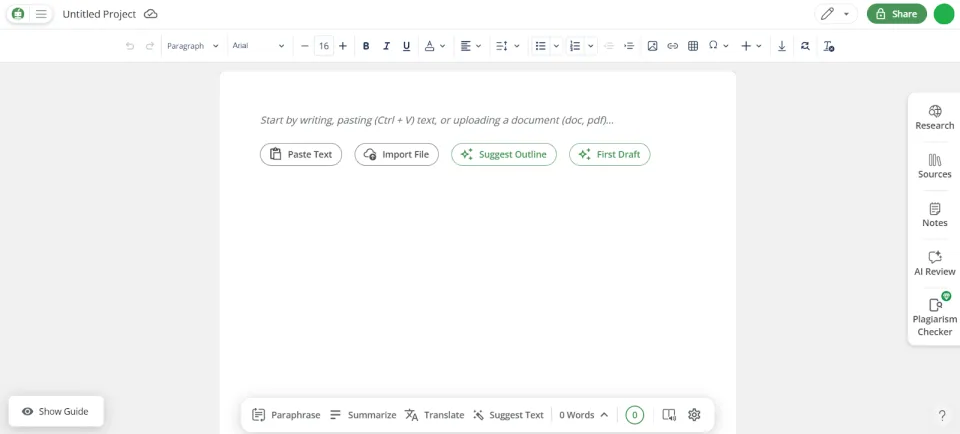The height and width of the screenshot is (434, 960).
Task: Click the green circle showing 0
Action: pos(634,415)
